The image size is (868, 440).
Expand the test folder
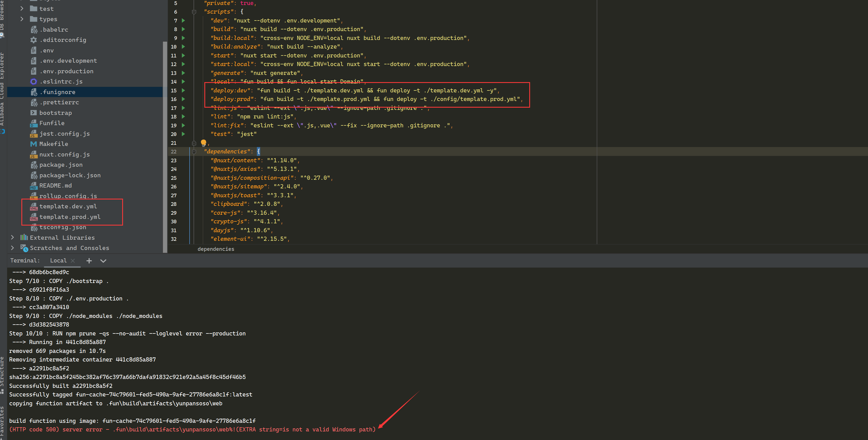click(x=22, y=8)
